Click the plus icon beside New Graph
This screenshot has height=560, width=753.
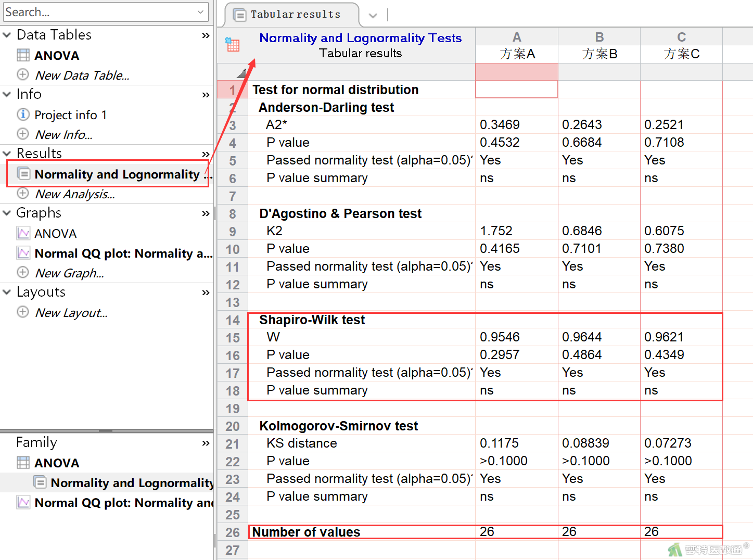(x=23, y=272)
